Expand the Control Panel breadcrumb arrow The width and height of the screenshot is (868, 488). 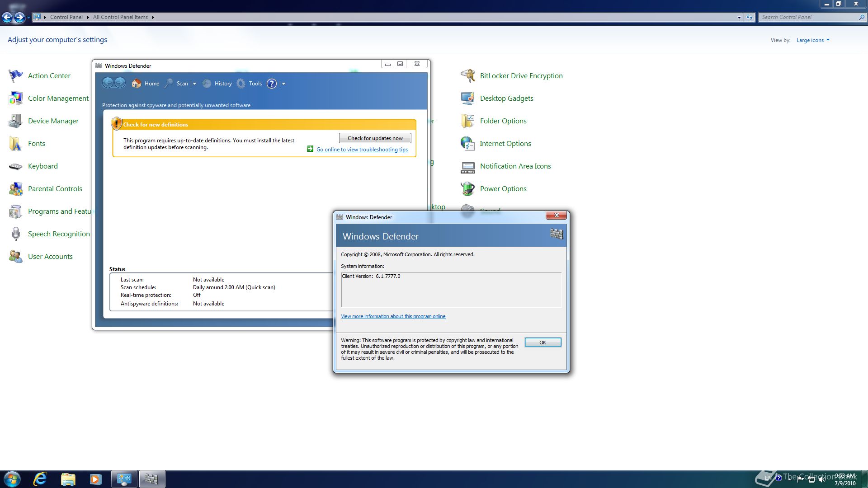coord(88,17)
